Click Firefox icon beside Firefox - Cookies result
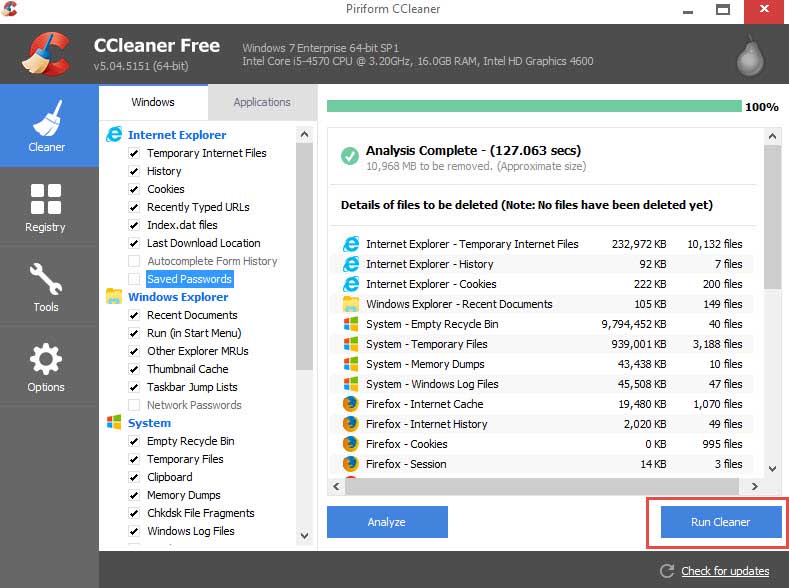789x588 pixels. [351, 444]
